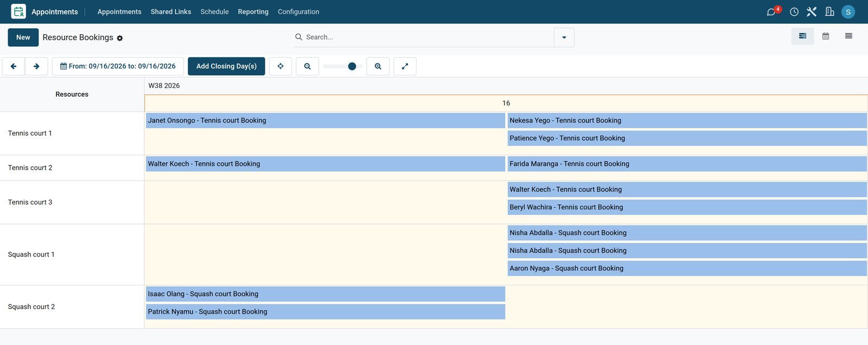The image size is (868, 345).
Task: Open the debug tools wrench icon
Action: 812,12
